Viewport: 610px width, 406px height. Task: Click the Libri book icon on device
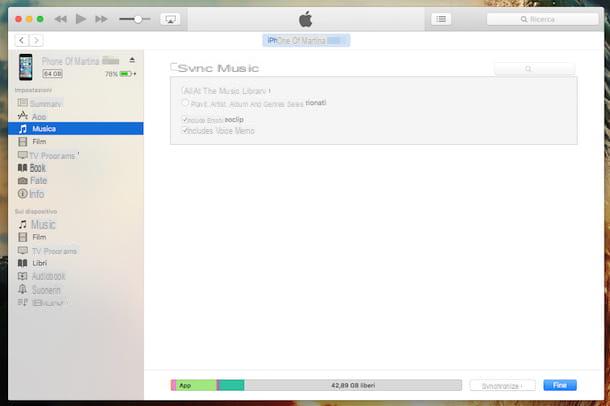tap(23, 263)
